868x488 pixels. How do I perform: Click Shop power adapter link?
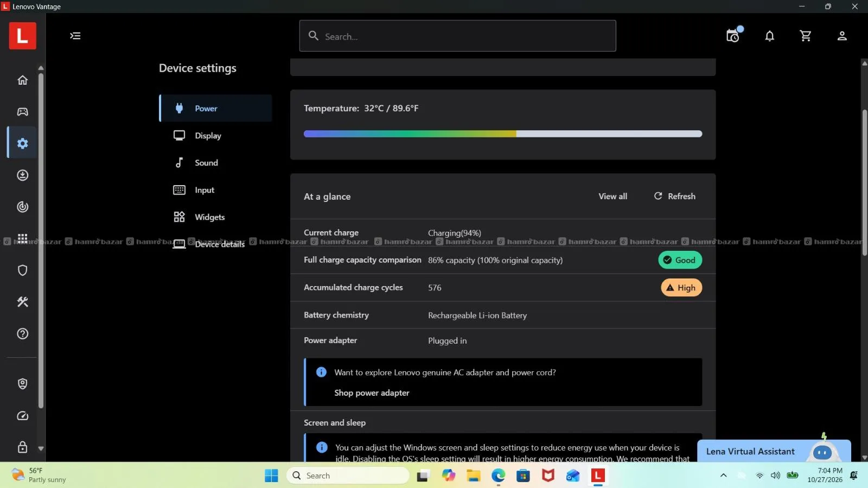tap(372, 393)
